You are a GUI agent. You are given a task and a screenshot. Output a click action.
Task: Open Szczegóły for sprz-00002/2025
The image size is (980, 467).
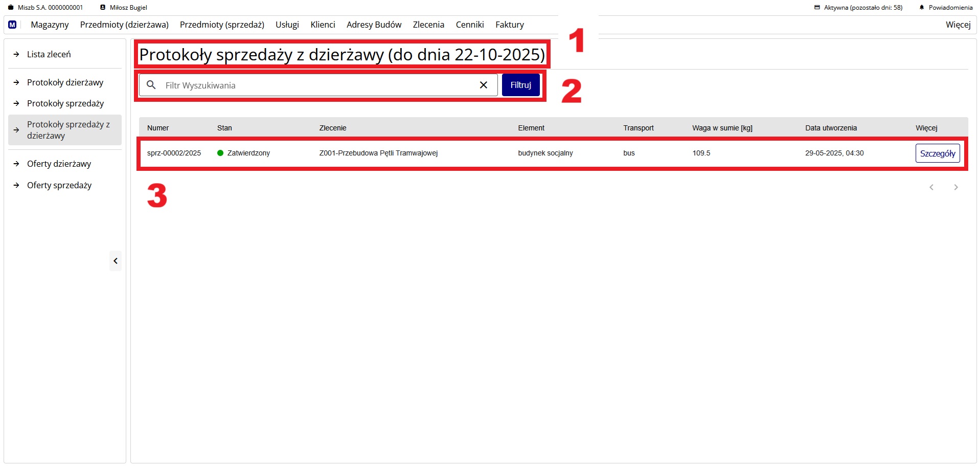(937, 153)
